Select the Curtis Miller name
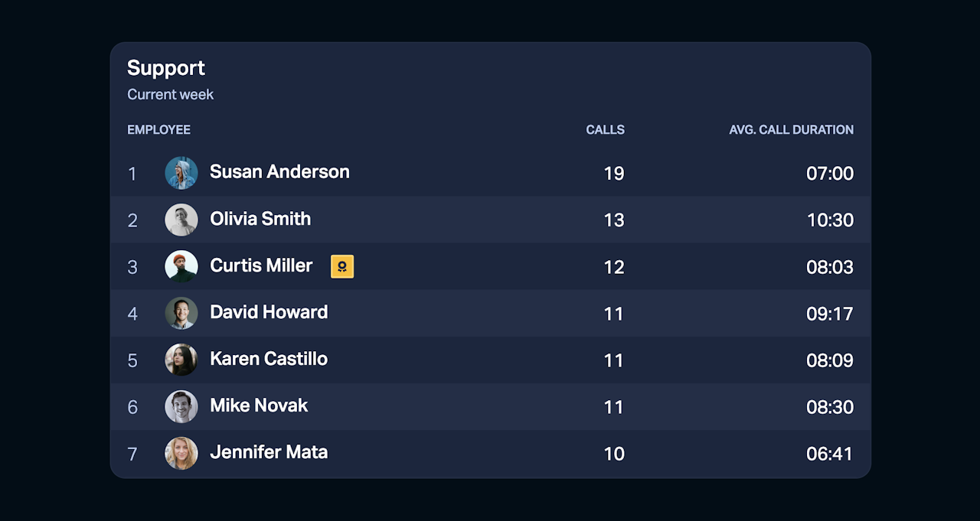 click(x=261, y=265)
